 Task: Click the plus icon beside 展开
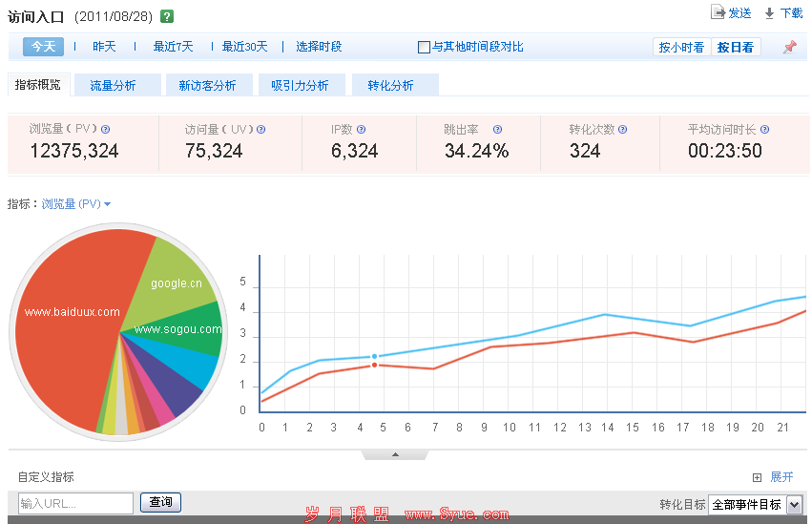[x=757, y=477]
